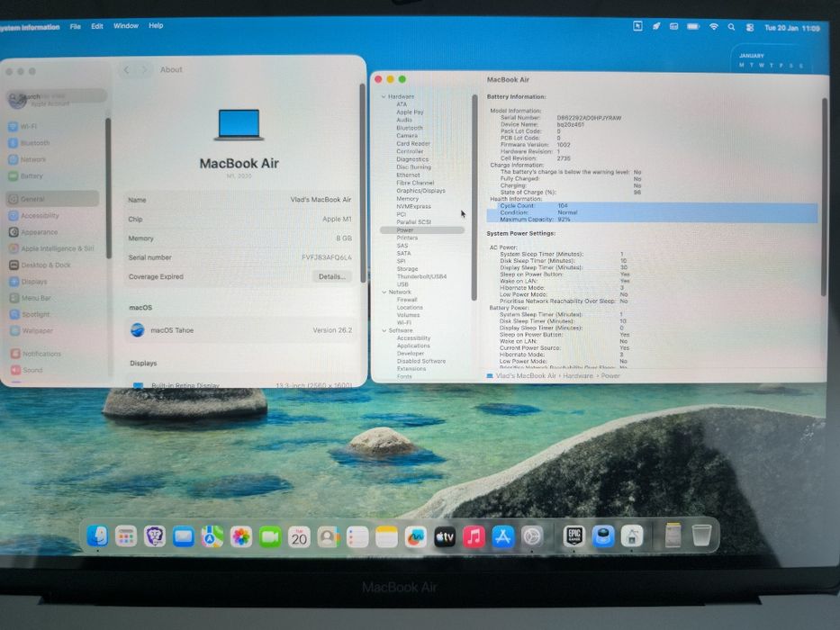Open Apple TV from the dock
This screenshot has height=630, width=840.
point(445,537)
